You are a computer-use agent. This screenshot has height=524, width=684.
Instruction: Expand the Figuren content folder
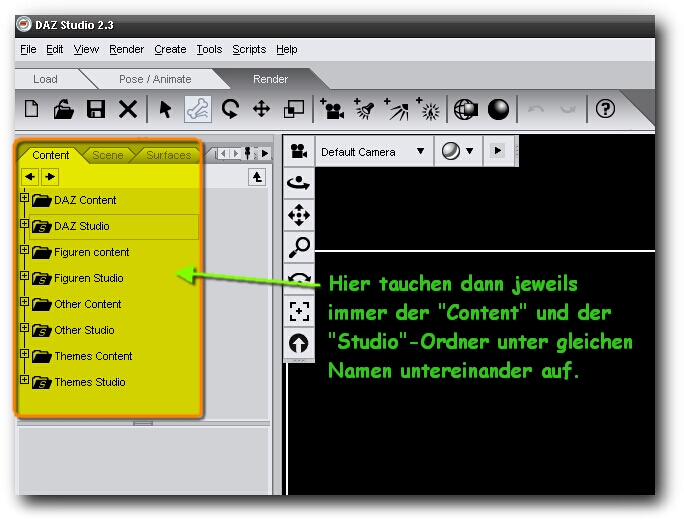(24, 250)
